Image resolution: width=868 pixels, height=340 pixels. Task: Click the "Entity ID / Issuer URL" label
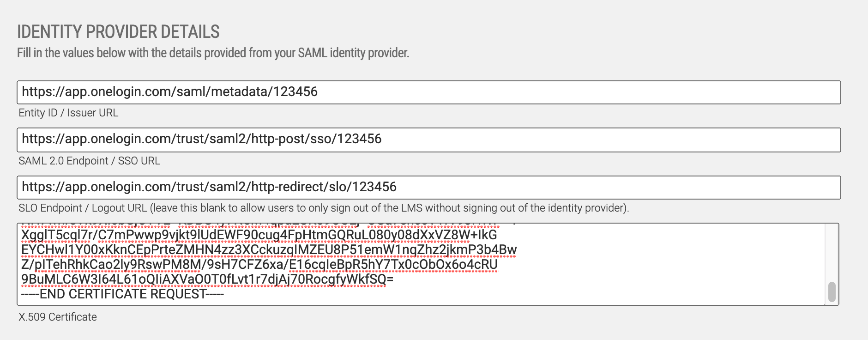pyautogui.click(x=68, y=113)
